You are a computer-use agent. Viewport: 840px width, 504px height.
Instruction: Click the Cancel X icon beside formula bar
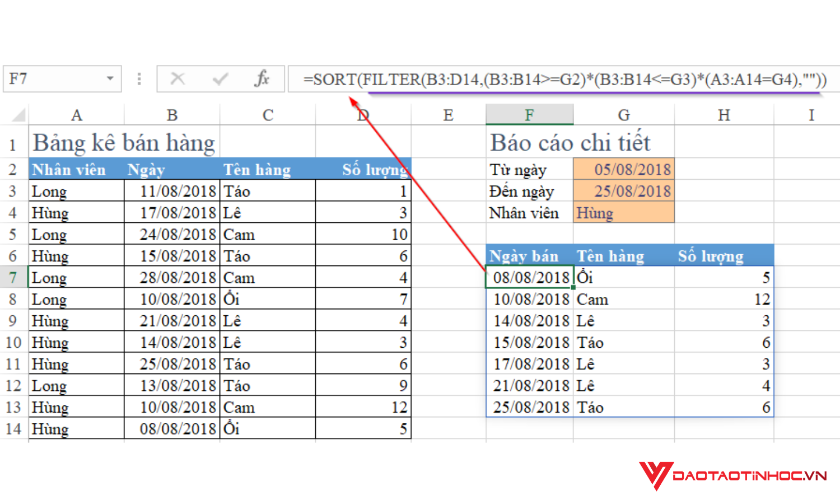click(x=178, y=78)
